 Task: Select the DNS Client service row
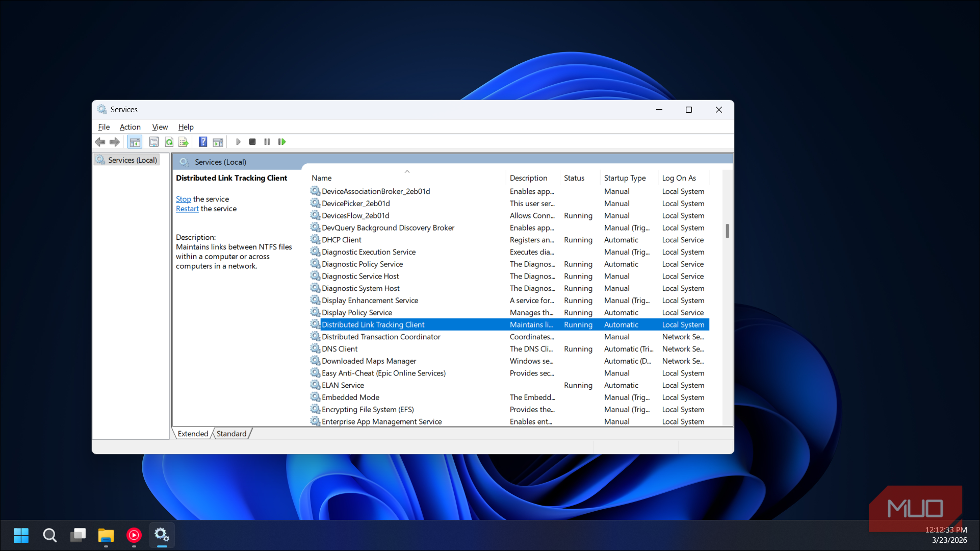click(510, 349)
